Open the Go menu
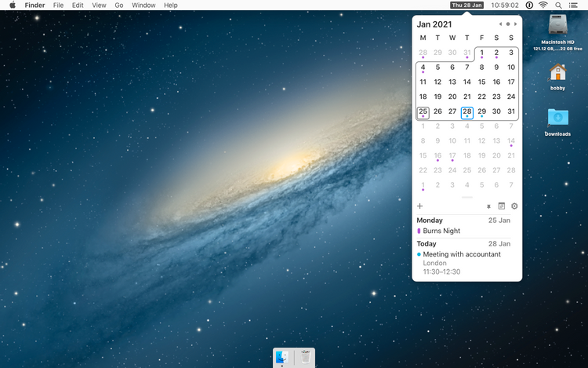 (x=119, y=5)
